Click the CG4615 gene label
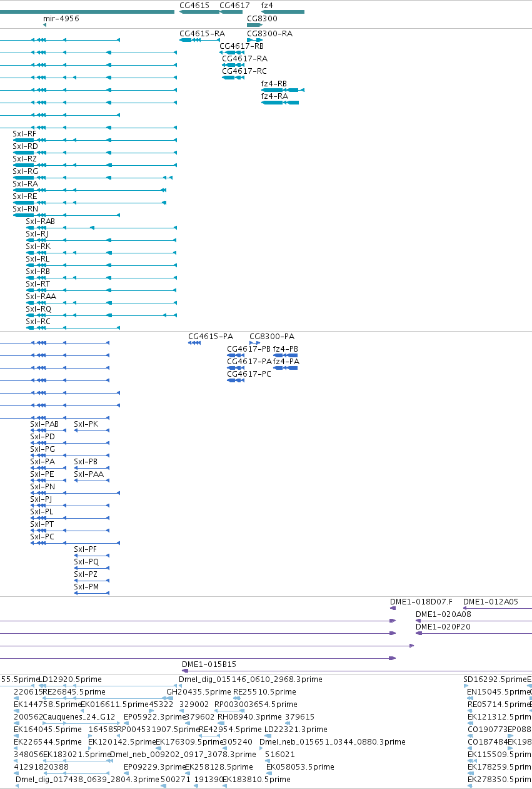 pos(194,5)
